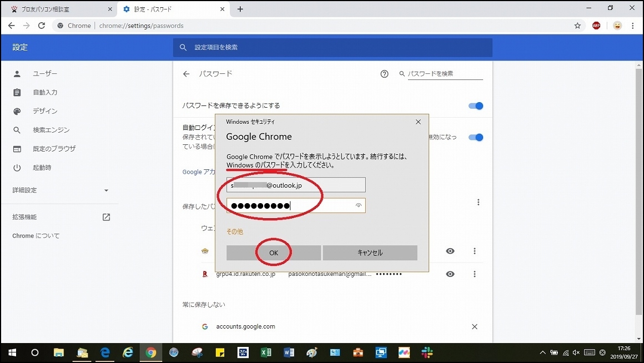Click pasokonotasukeman@gmail username text

coord(329,274)
